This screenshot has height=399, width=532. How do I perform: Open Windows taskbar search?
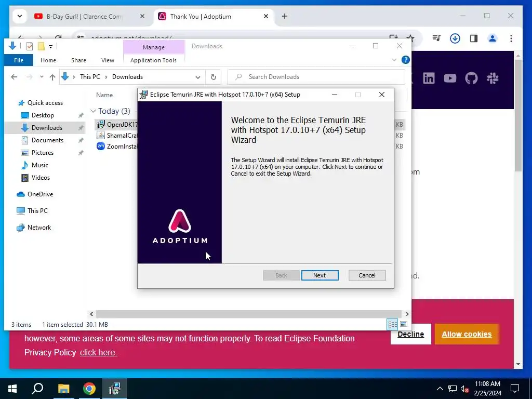[x=37, y=389]
